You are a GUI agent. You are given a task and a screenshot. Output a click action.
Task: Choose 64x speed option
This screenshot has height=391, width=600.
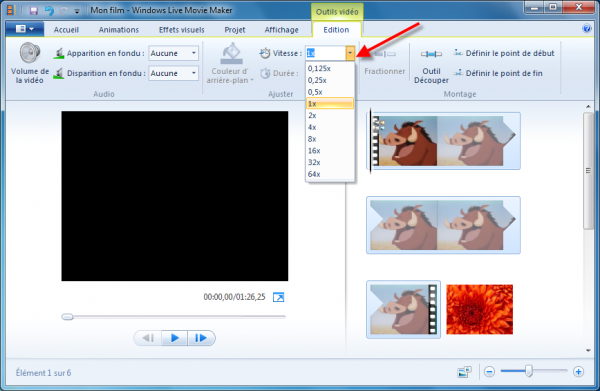(330, 174)
